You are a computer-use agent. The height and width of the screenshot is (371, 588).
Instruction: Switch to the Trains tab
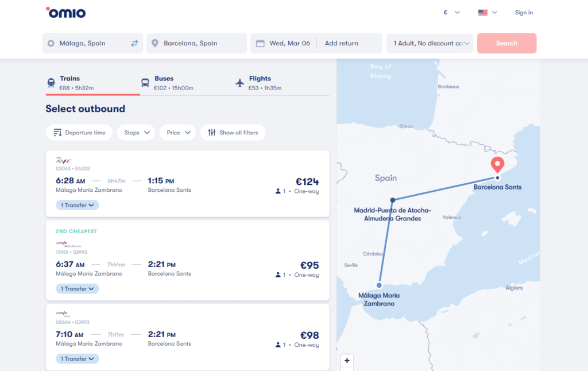[x=92, y=83]
